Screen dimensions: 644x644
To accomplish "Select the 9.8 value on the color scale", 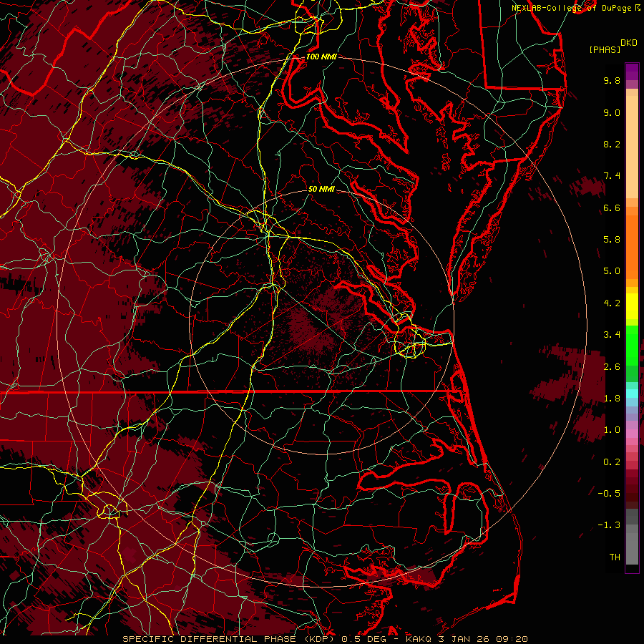I will tap(612, 80).
